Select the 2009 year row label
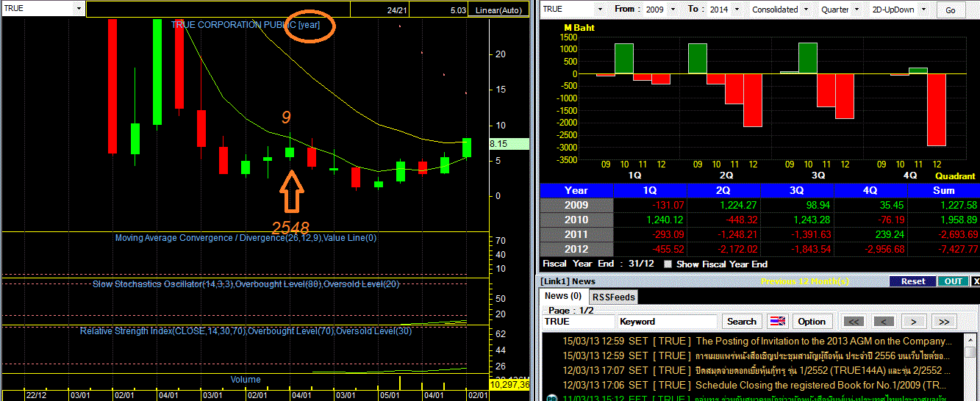This screenshot has width=980, height=401. click(576, 205)
